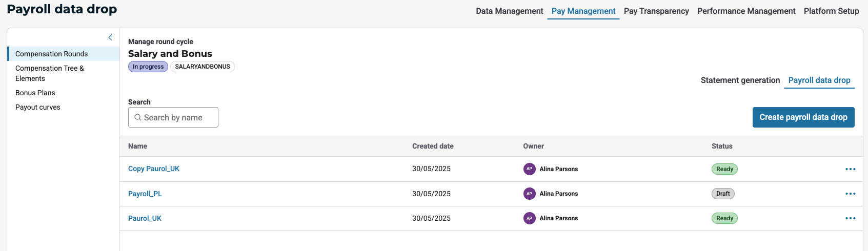Switch to the Data Management tab
Image resolution: width=868 pixels, height=251 pixels.
point(509,11)
